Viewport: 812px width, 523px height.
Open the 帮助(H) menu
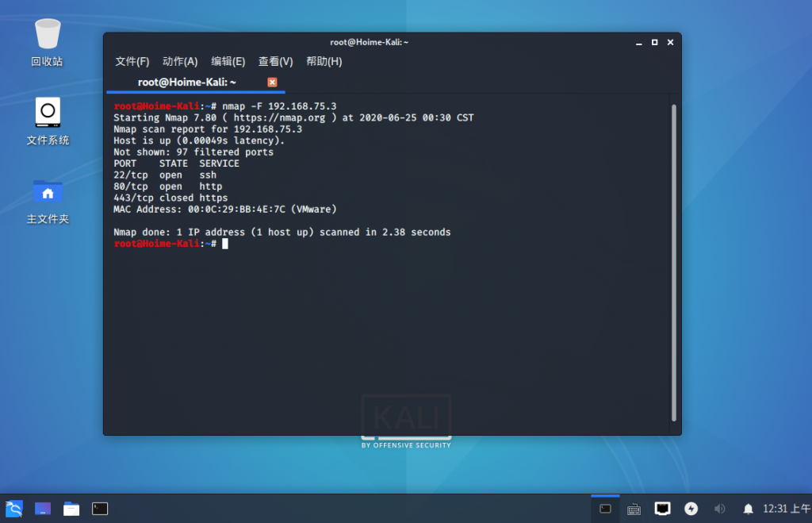[x=324, y=61]
